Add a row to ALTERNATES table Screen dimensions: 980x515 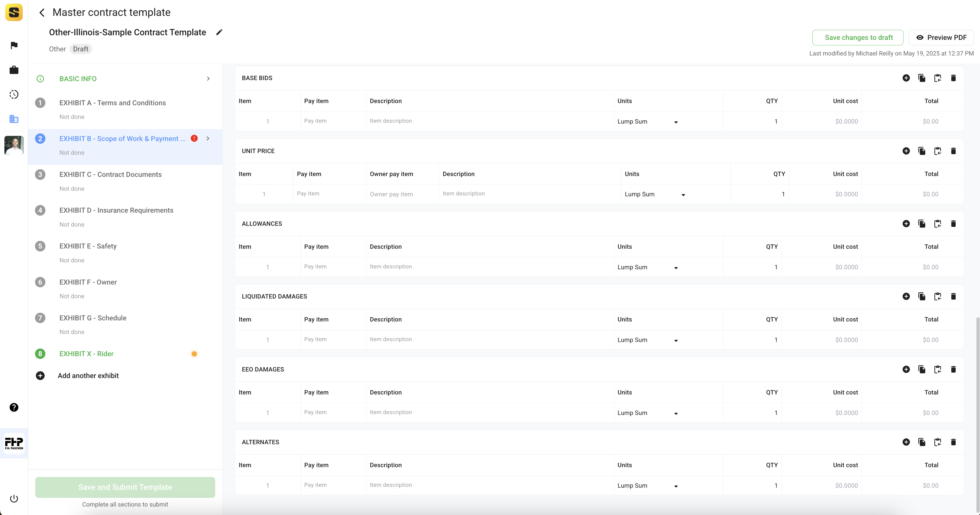(x=906, y=442)
